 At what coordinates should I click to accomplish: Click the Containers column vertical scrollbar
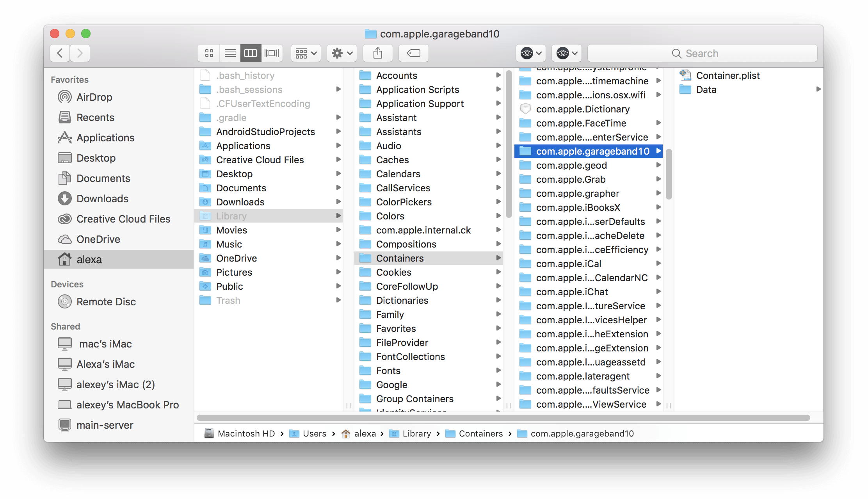click(669, 174)
